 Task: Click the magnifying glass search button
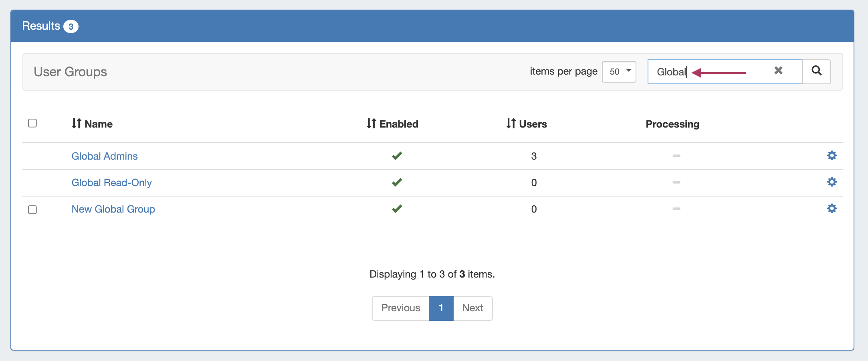coord(816,71)
